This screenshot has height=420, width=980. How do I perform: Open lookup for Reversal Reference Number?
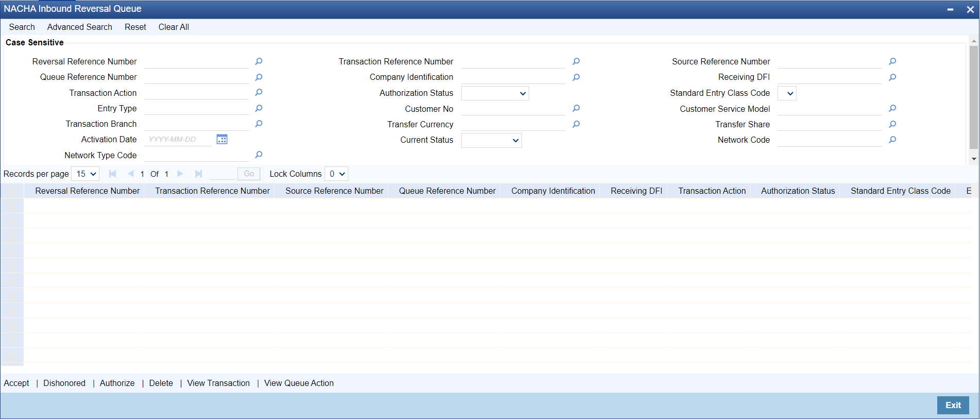coord(259,61)
